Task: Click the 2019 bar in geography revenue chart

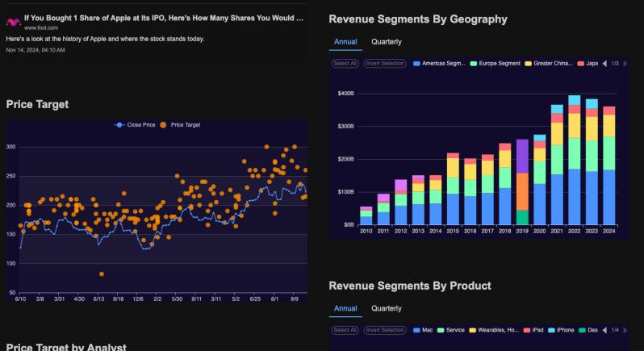Action: tap(522, 182)
